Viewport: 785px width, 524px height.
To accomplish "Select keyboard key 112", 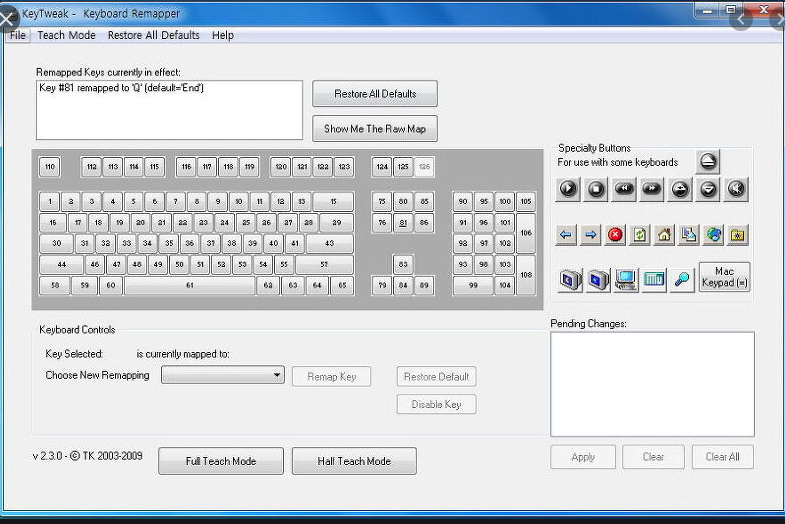I will click(92, 167).
